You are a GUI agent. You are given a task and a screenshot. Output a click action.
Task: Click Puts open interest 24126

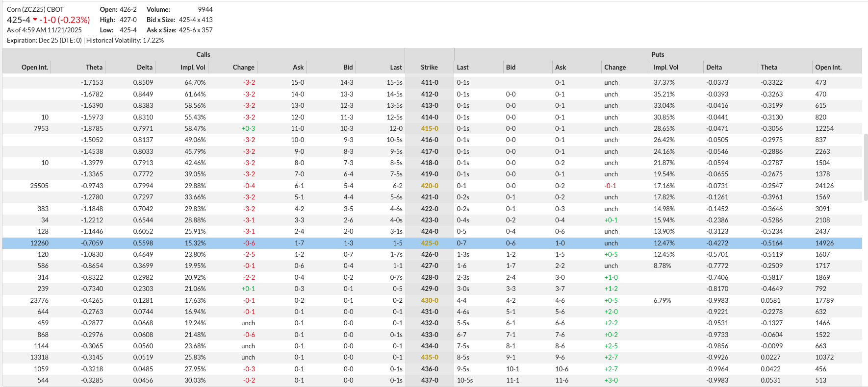pyautogui.click(x=824, y=186)
